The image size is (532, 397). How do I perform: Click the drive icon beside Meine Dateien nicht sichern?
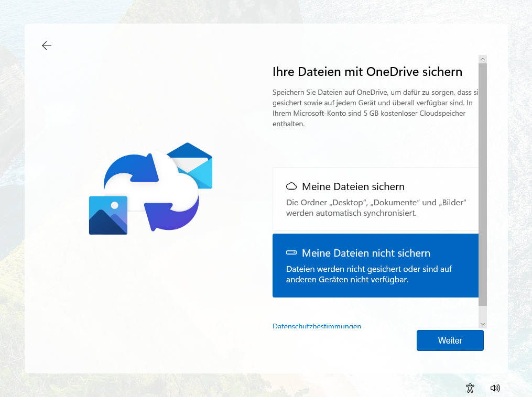(x=291, y=253)
